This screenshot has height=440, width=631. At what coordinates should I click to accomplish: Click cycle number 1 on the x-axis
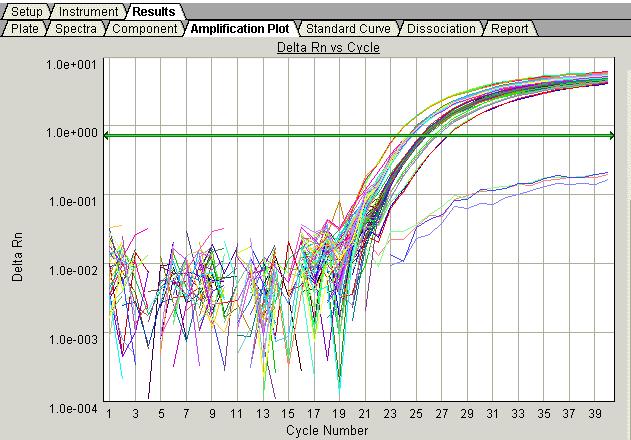click(109, 413)
